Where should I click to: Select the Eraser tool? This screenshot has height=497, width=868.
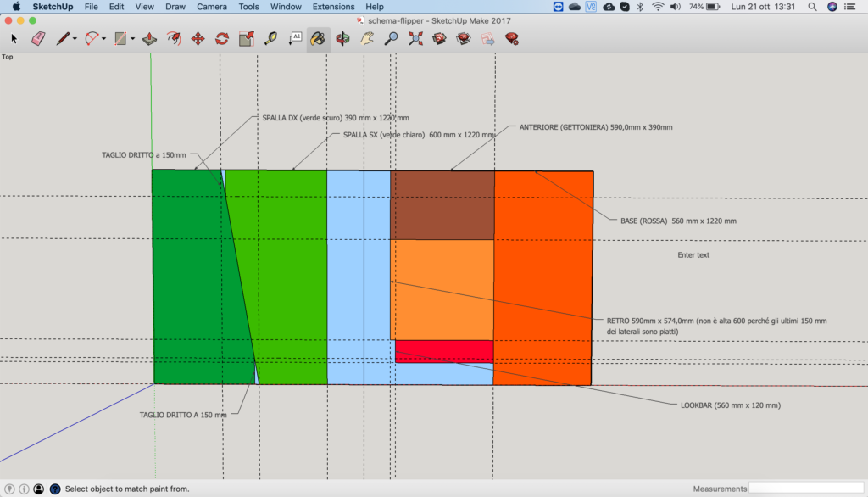pos(38,39)
